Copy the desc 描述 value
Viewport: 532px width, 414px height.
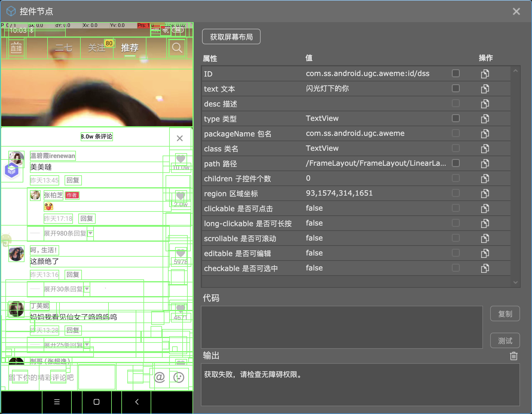[x=485, y=103]
